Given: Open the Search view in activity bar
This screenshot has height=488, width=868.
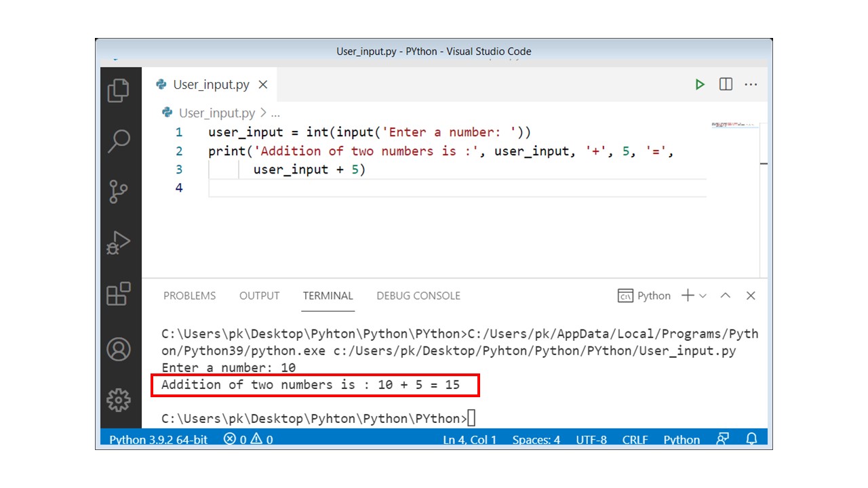Looking at the screenshot, I should pos(119,140).
